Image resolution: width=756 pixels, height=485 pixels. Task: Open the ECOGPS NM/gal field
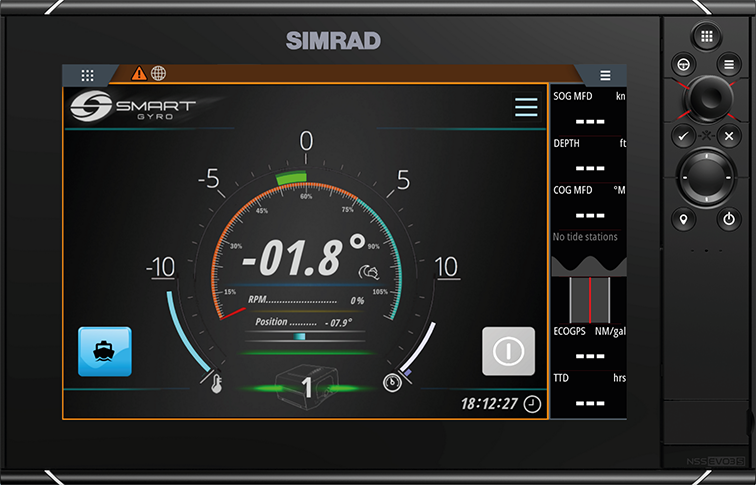589,347
